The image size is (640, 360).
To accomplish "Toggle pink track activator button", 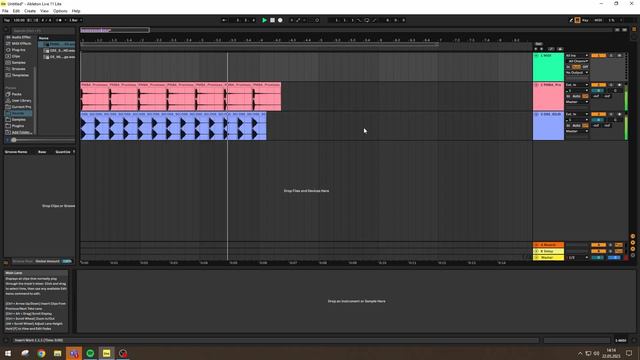I will coord(598,85).
